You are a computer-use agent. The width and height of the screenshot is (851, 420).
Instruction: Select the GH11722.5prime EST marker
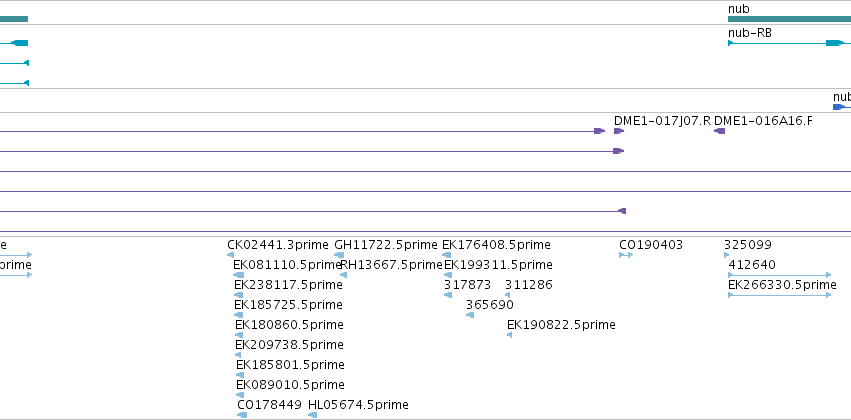click(x=339, y=255)
